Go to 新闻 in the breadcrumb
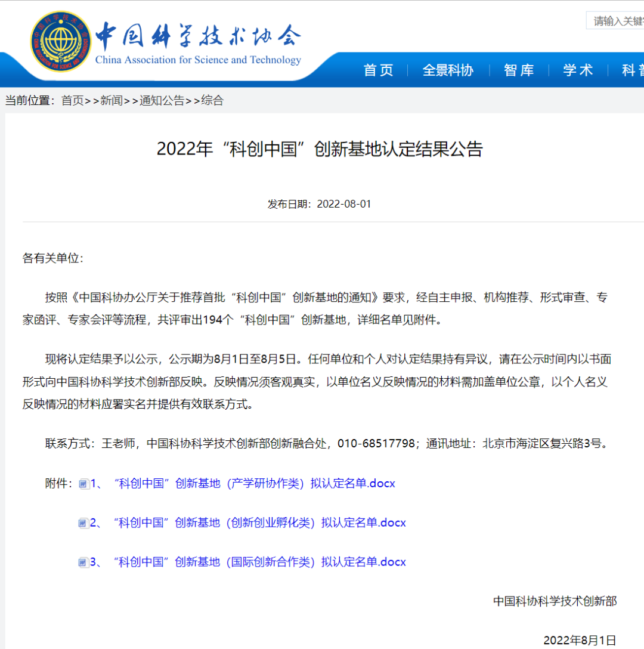The height and width of the screenshot is (649, 644). pyautogui.click(x=112, y=101)
